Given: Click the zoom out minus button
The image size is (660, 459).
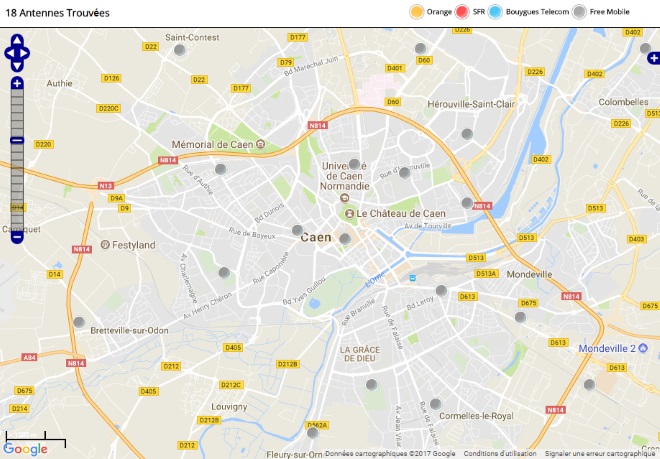Looking at the screenshot, I should [x=17, y=237].
